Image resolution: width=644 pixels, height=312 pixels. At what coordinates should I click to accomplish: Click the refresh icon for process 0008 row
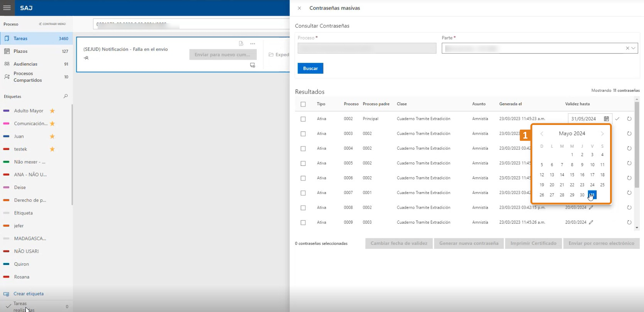coord(629,207)
